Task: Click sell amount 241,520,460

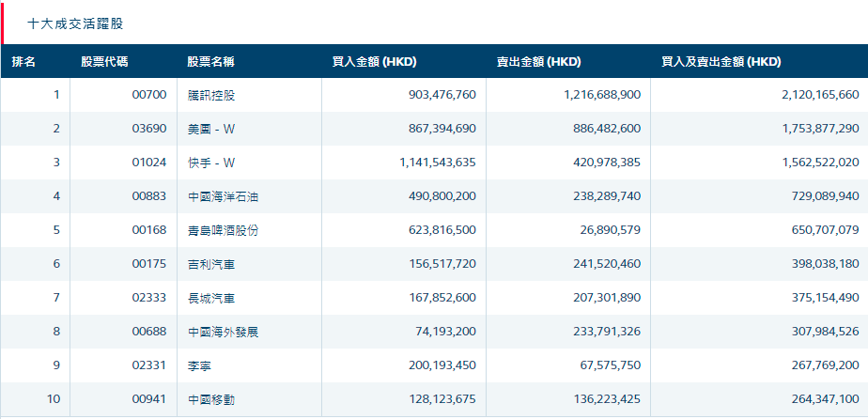Action: (x=607, y=264)
